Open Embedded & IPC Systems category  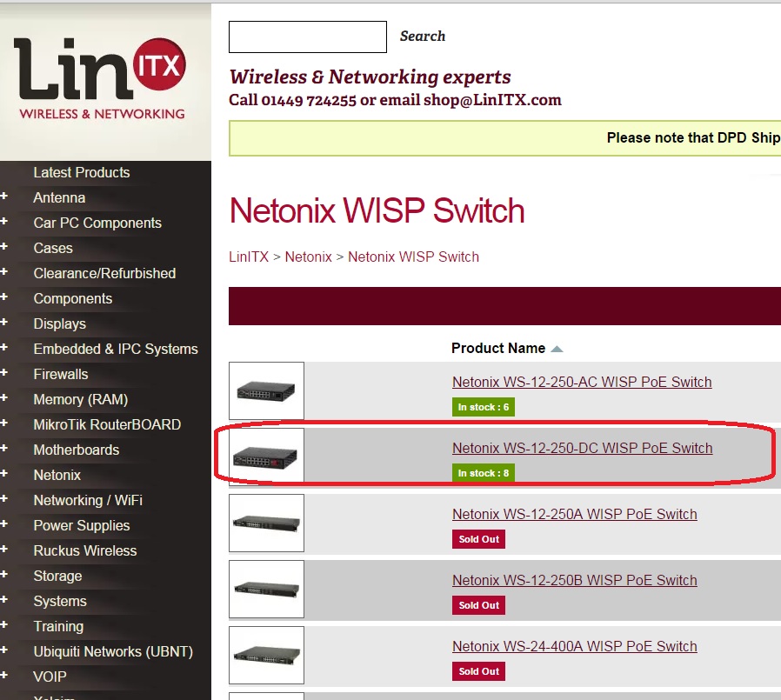(116, 349)
